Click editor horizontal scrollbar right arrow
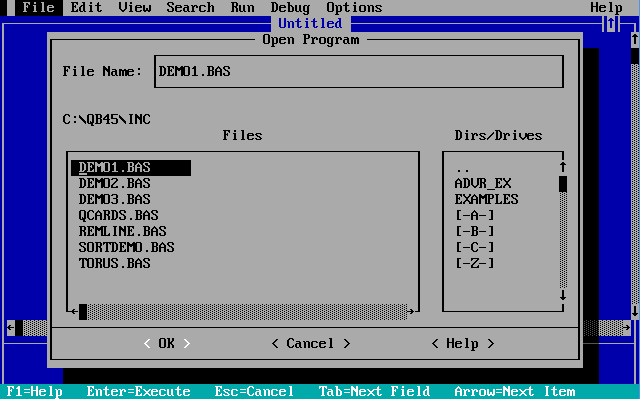 [627, 328]
